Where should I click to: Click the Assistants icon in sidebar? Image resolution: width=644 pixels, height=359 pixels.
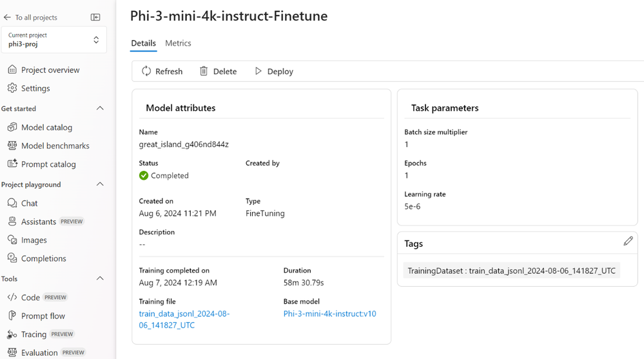[12, 221]
